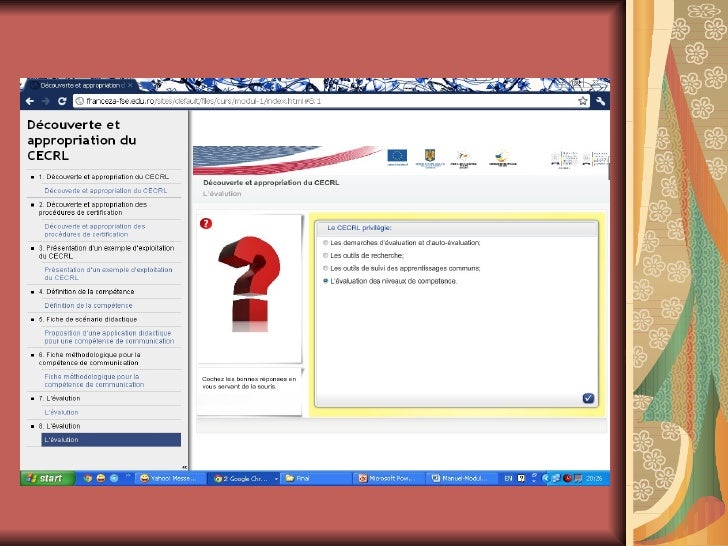728x546 pixels.
Task: Click the European Union flag logo
Action: coord(397,156)
